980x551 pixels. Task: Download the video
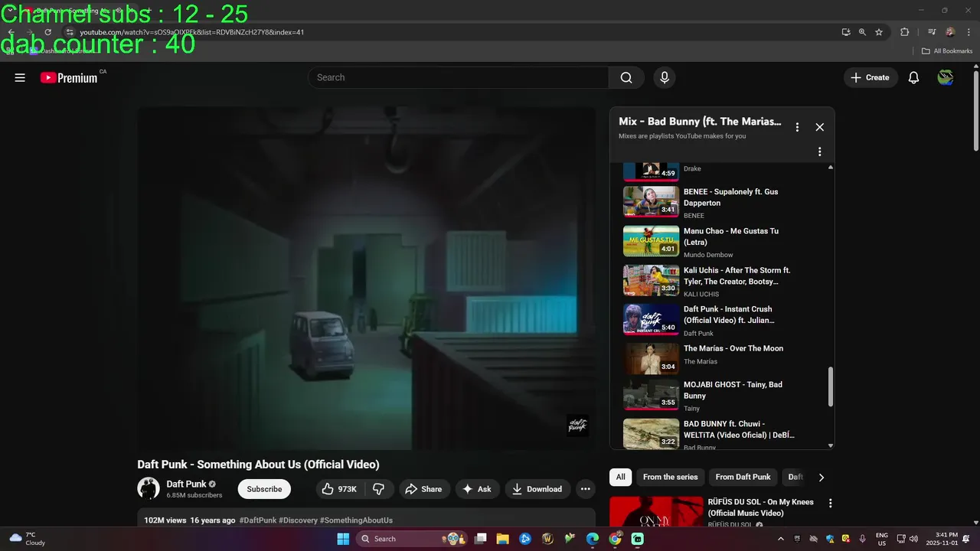click(537, 489)
